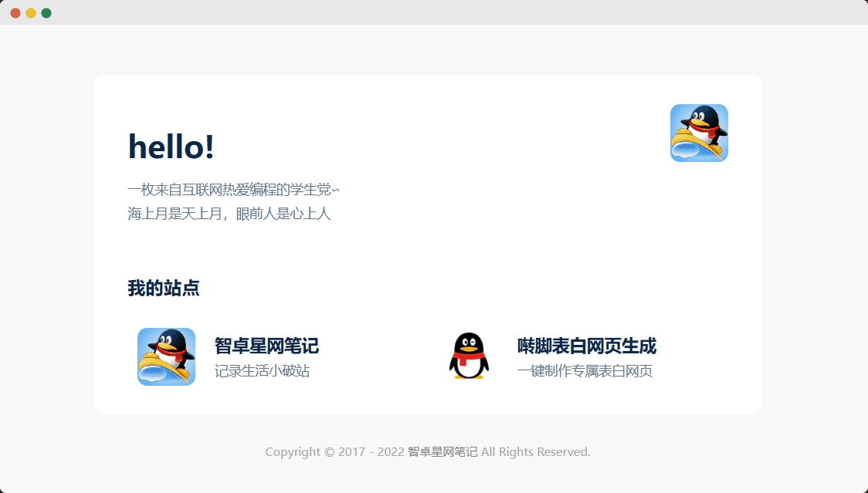Click the penguin avatar beside the hello! heading

coord(699,133)
